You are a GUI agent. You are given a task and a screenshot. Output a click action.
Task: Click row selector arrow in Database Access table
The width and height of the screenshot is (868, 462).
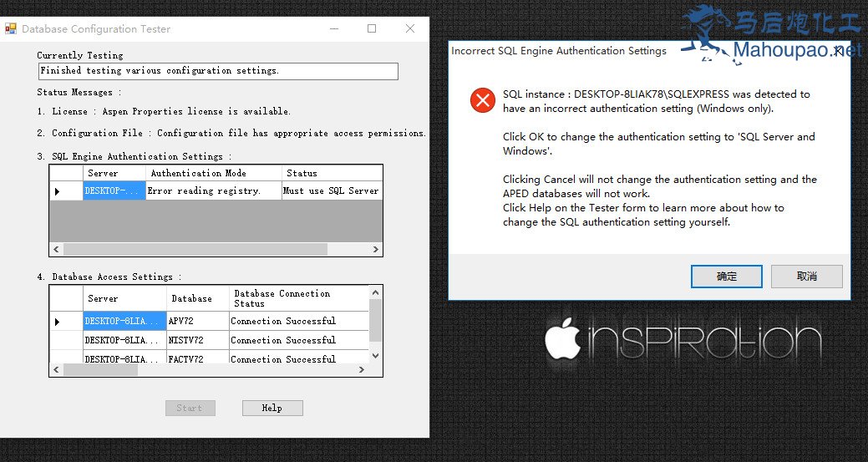(x=58, y=322)
